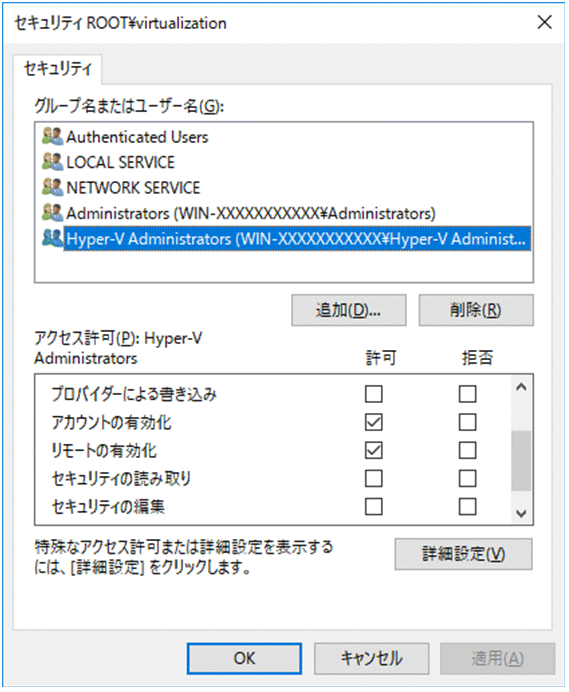Screen dimensions: 569x692
Task: Confirm with the OK button
Action: 244,658
